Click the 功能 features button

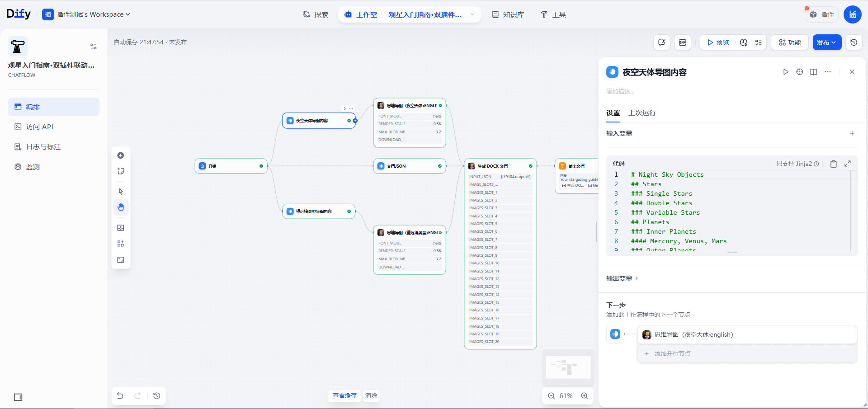(x=790, y=42)
